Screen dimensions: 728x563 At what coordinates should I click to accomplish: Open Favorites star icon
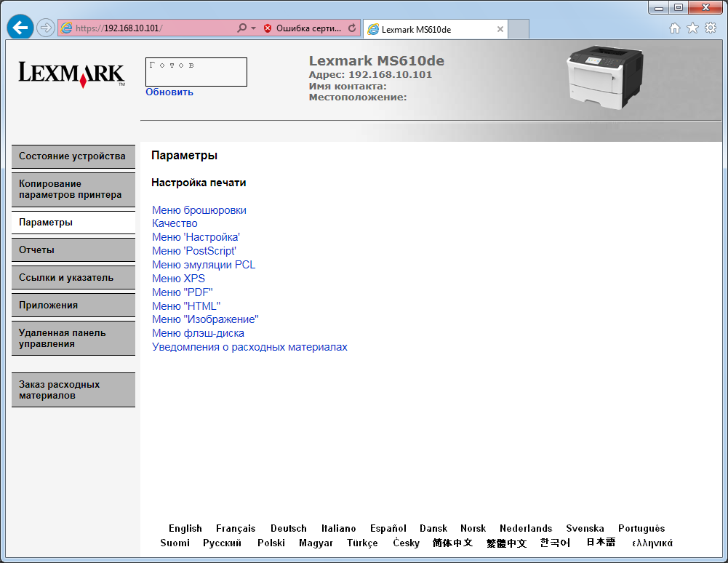click(x=692, y=28)
